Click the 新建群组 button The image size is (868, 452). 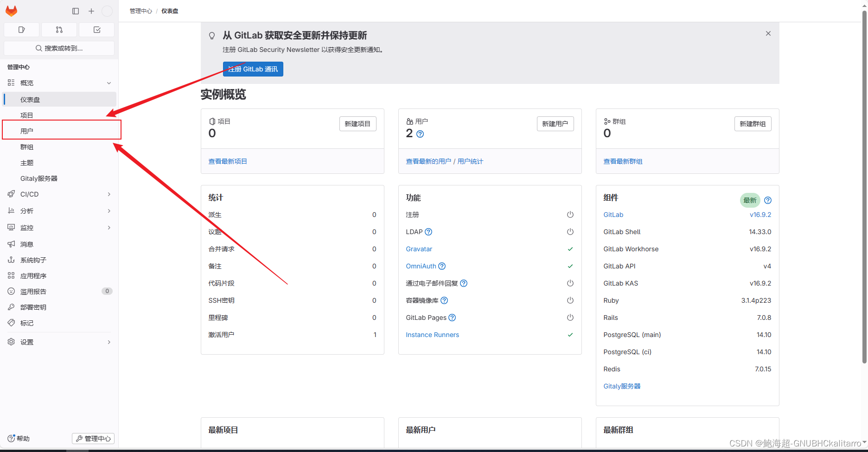click(753, 124)
